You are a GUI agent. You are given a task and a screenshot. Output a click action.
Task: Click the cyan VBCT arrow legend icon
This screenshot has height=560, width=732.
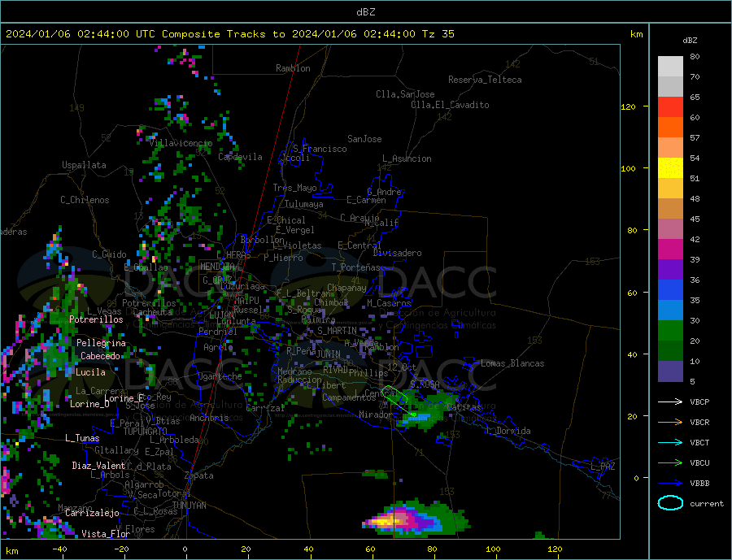670,442
